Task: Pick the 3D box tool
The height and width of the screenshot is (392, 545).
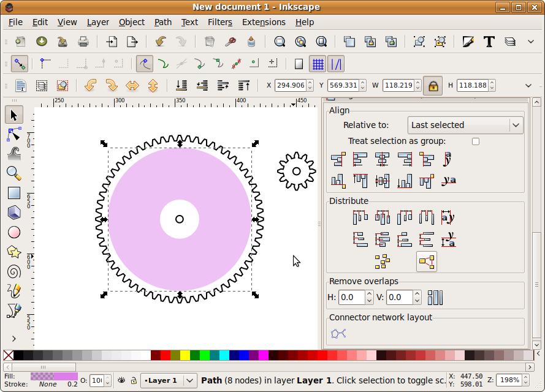Action: [x=14, y=213]
